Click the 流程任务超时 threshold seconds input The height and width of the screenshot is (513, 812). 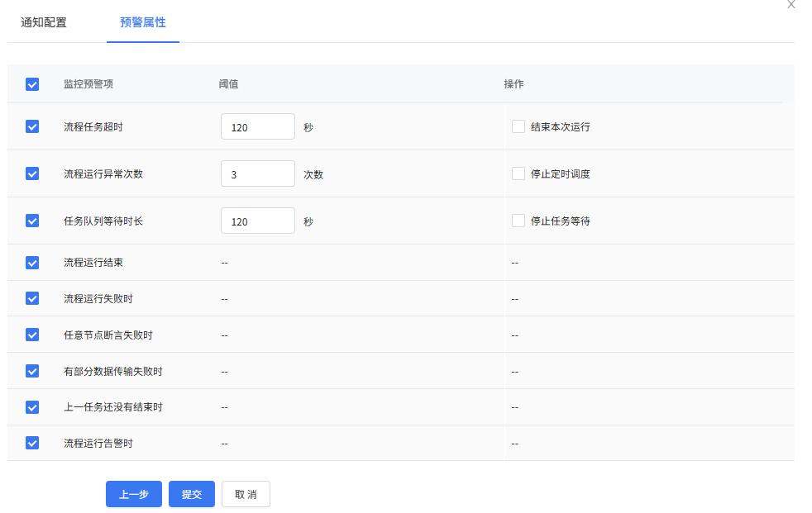click(x=258, y=127)
